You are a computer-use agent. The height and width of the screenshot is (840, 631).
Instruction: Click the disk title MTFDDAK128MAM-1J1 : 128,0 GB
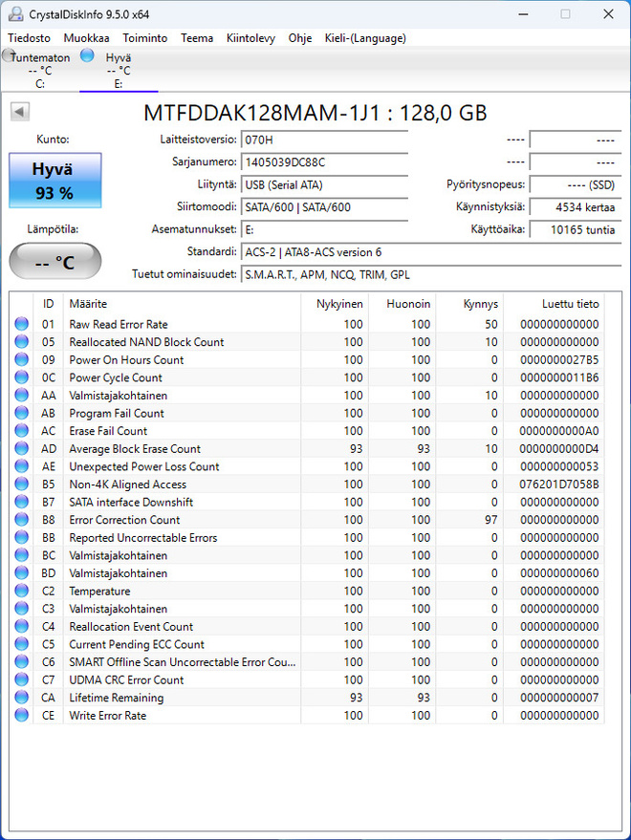[315, 113]
